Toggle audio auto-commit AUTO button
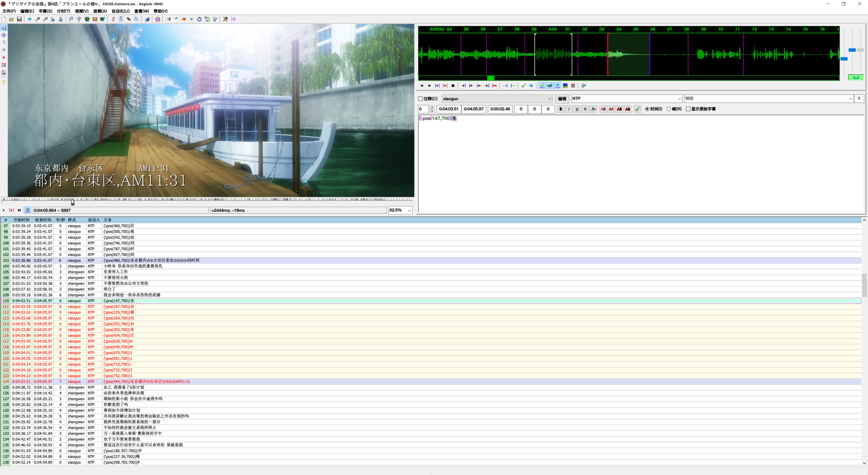This screenshot has width=868, height=475. pos(542,86)
